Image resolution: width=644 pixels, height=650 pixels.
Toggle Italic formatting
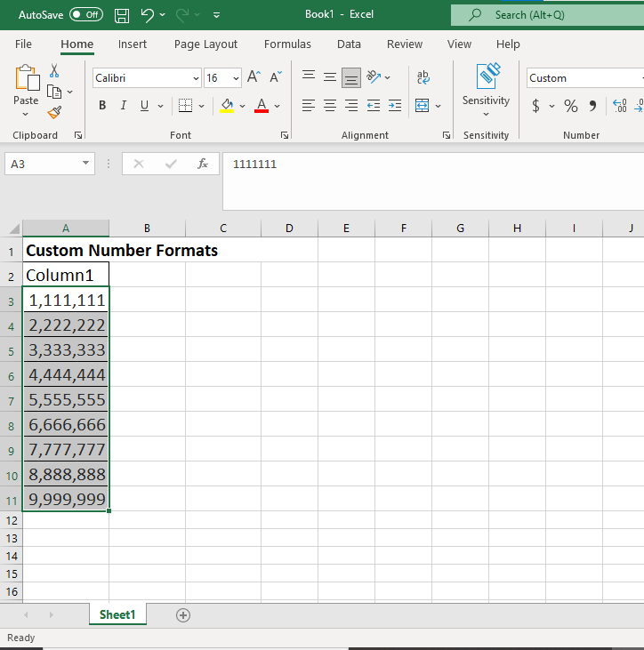(123, 106)
